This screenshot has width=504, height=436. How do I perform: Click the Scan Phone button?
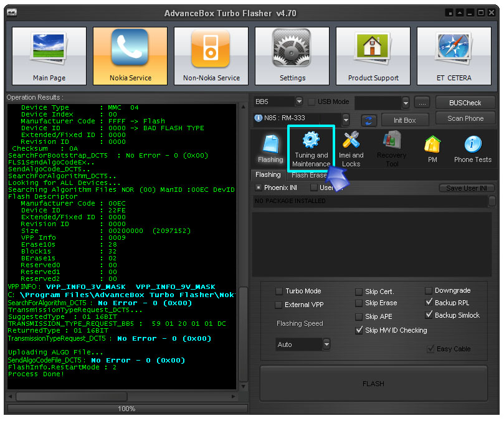[465, 118]
